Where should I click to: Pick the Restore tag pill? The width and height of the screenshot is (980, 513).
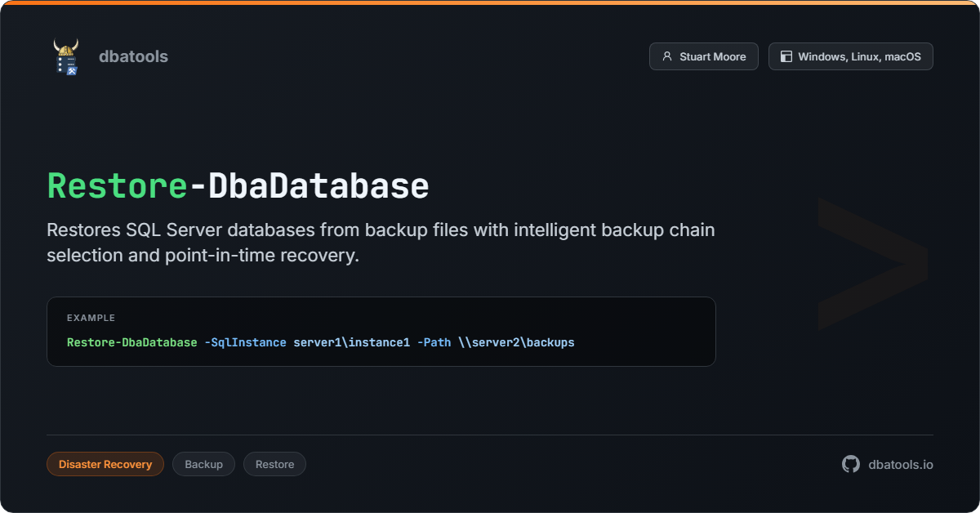click(274, 464)
